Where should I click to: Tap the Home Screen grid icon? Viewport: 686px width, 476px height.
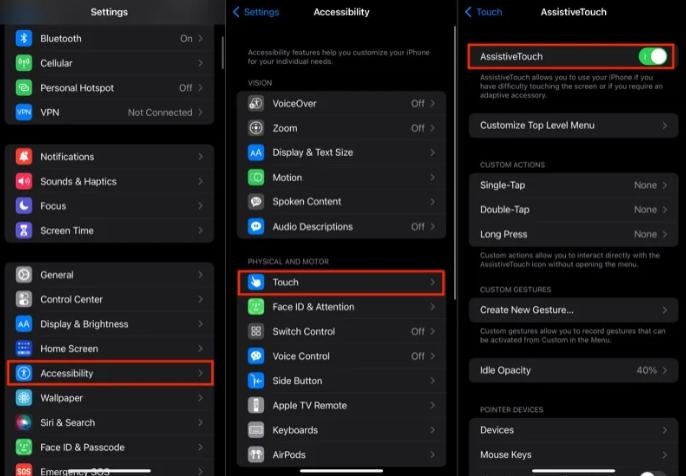(x=24, y=349)
